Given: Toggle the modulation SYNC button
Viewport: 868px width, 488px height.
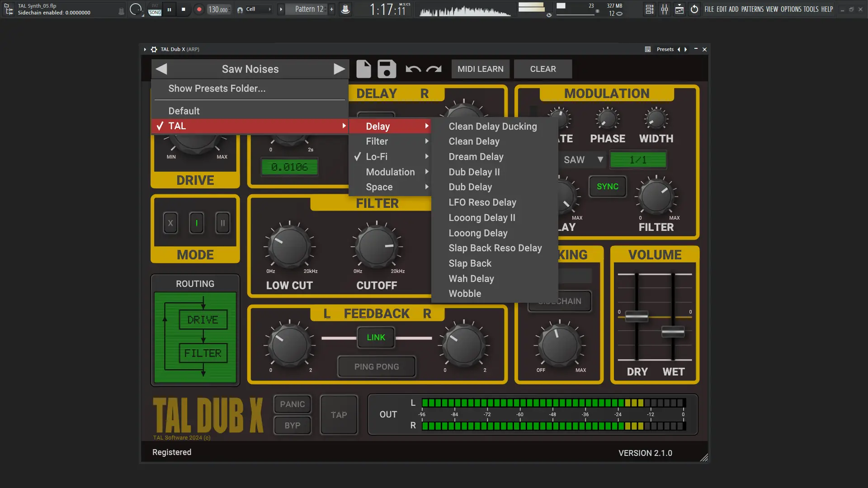Looking at the screenshot, I should coord(608,187).
